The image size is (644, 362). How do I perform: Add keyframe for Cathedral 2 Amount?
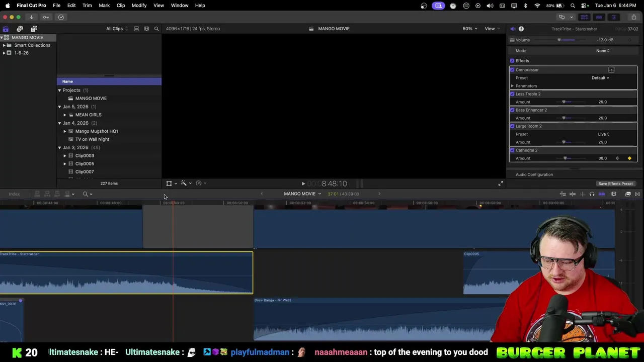point(629,158)
